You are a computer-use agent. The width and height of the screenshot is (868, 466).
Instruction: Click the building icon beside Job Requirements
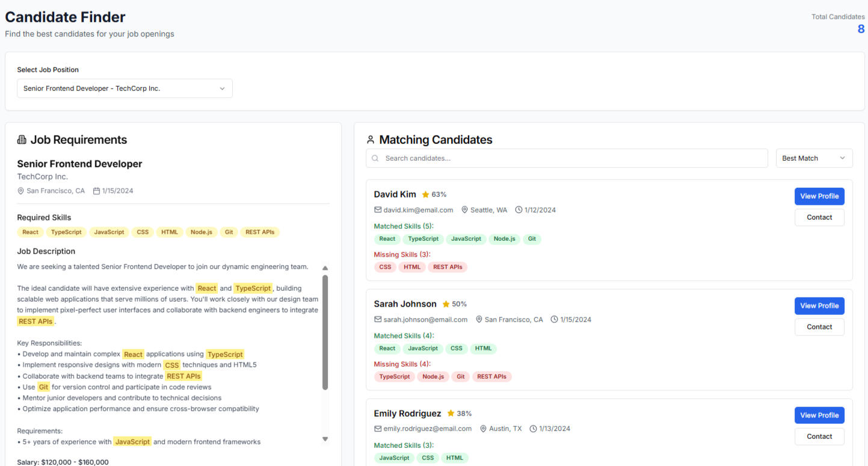coord(22,140)
